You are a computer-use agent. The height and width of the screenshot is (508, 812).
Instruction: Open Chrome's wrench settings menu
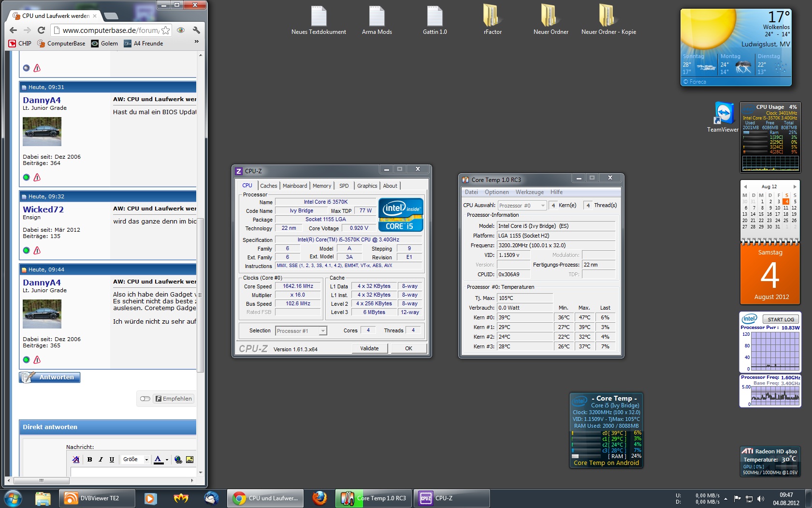click(x=196, y=30)
